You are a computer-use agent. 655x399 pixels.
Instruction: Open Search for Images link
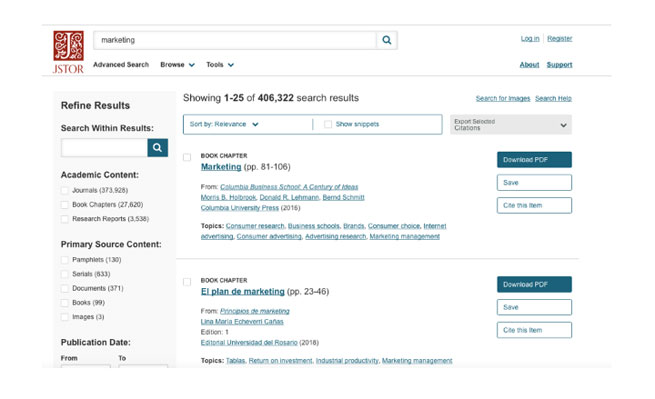(x=503, y=99)
